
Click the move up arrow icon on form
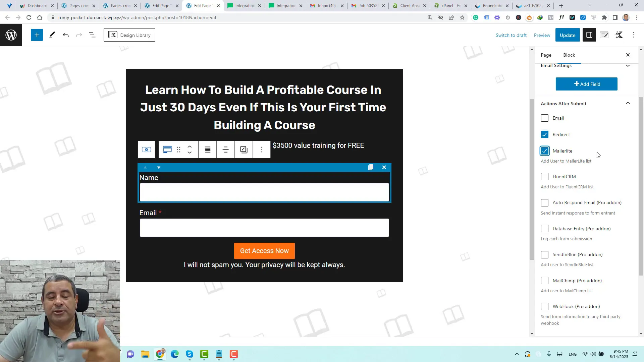pos(145,167)
